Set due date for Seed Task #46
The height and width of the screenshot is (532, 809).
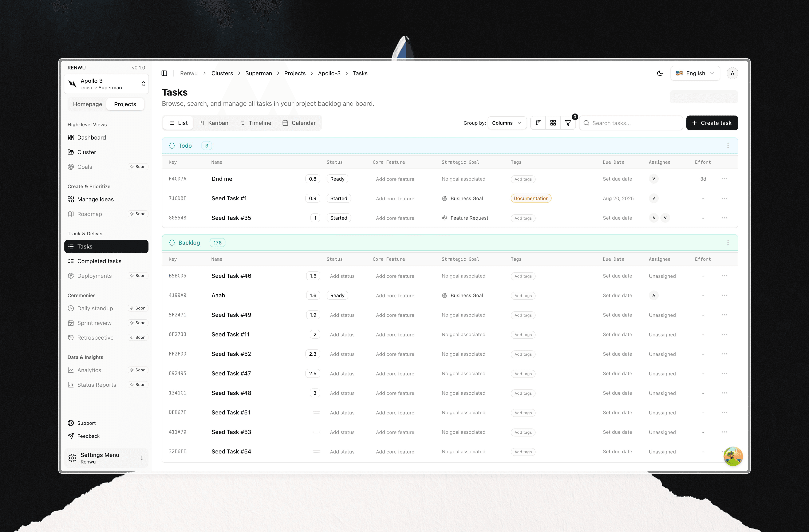(617, 276)
